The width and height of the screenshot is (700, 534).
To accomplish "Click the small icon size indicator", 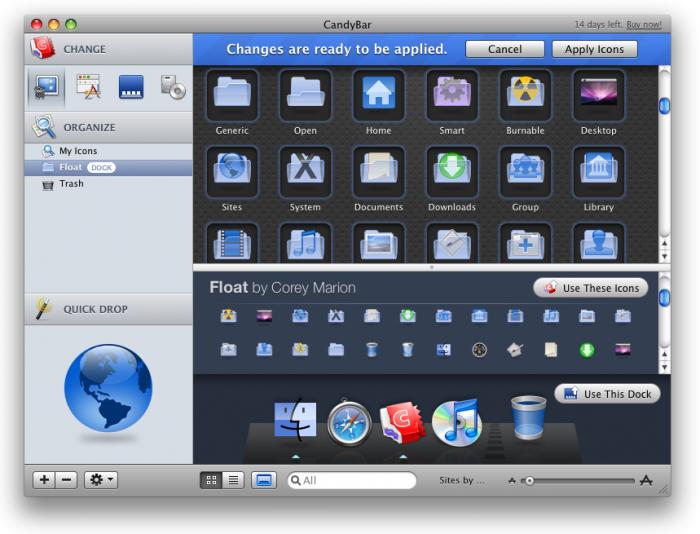I will point(512,481).
